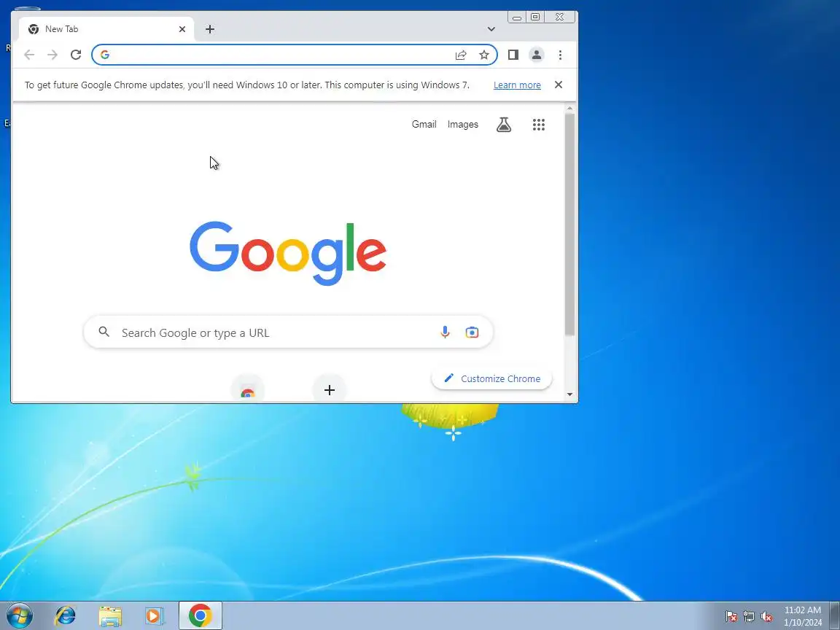The width and height of the screenshot is (840, 630).
Task: Click Customize Chrome button
Action: click(491, 378)
